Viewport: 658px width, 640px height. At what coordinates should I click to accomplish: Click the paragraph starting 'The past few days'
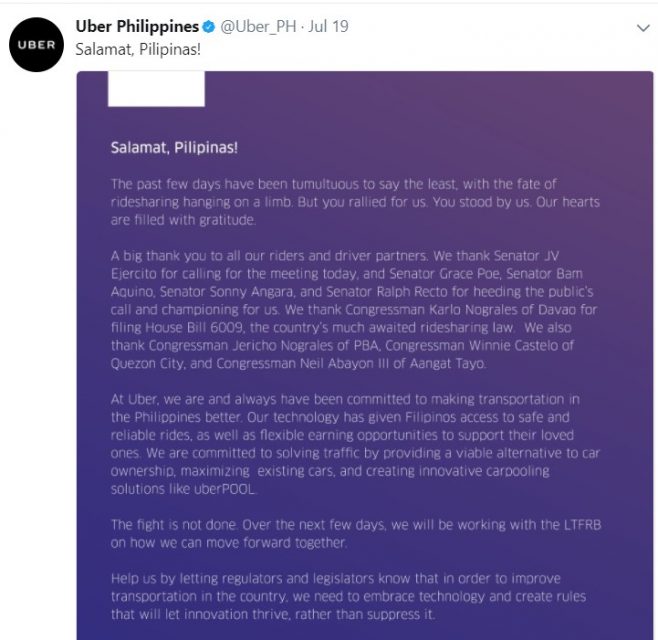coord(355,202)
